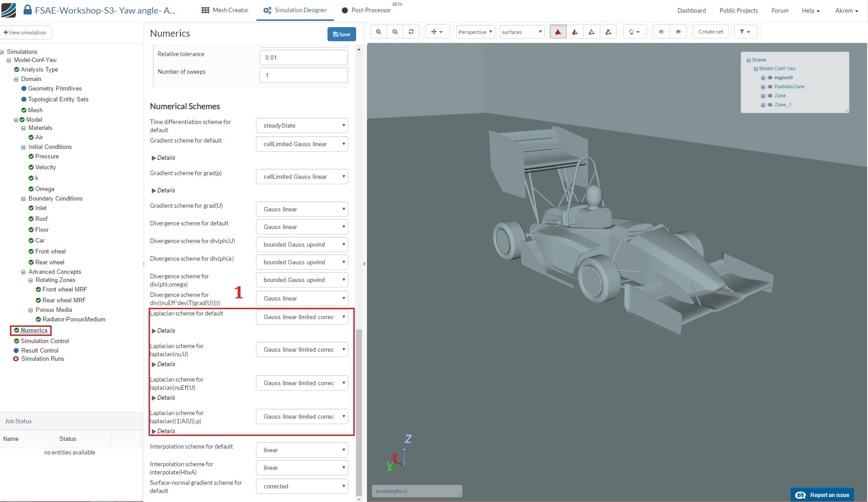Open the Perspective view dropdown
This screenshot has height=502, width=868.
click(x=475, y=32)
